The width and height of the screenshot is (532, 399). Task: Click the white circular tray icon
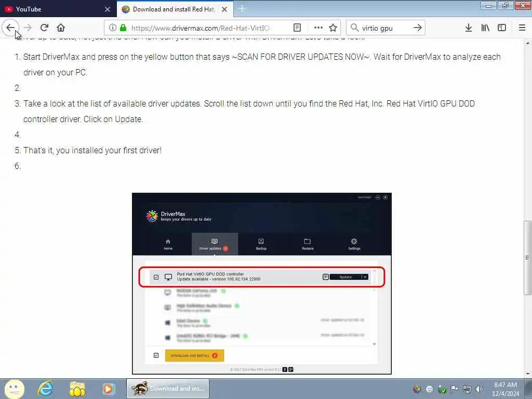(x=430, y=389)
